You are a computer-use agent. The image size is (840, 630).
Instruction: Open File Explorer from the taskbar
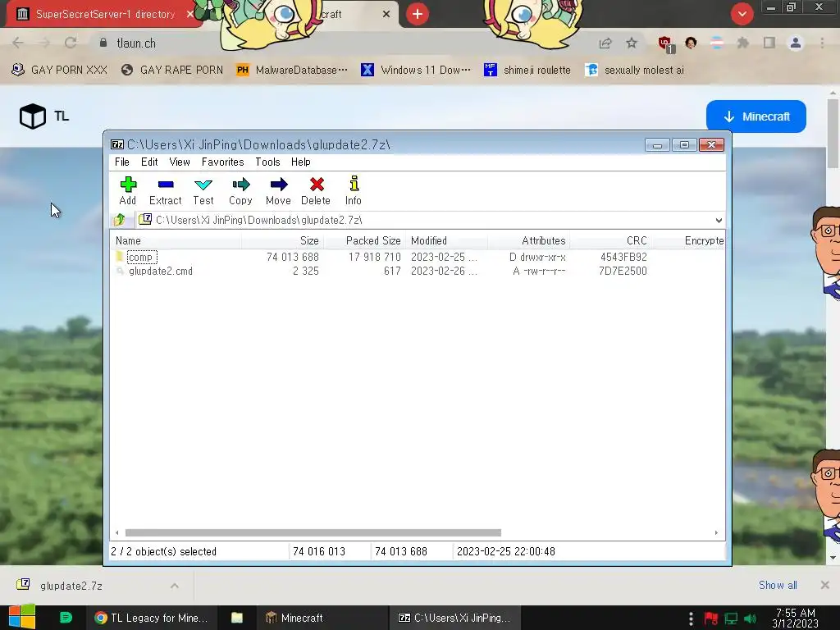coord(237,618)
